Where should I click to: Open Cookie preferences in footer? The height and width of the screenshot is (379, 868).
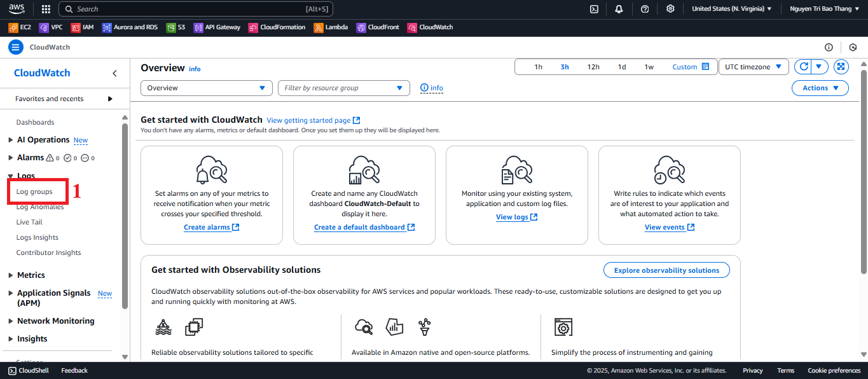click(x=834, y=370)
